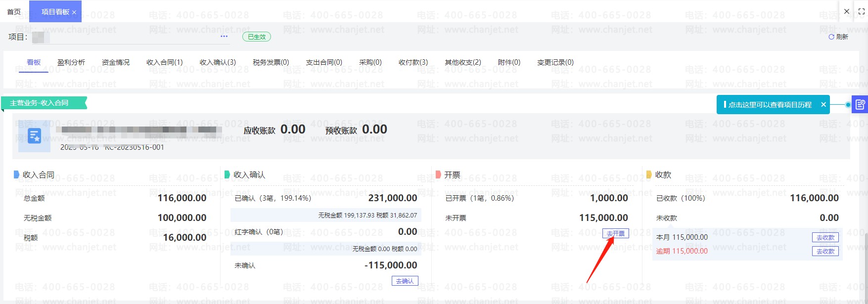868x304 pixels.
Task: Click 去收款 for the 逾期 amount
Action: 825,252
